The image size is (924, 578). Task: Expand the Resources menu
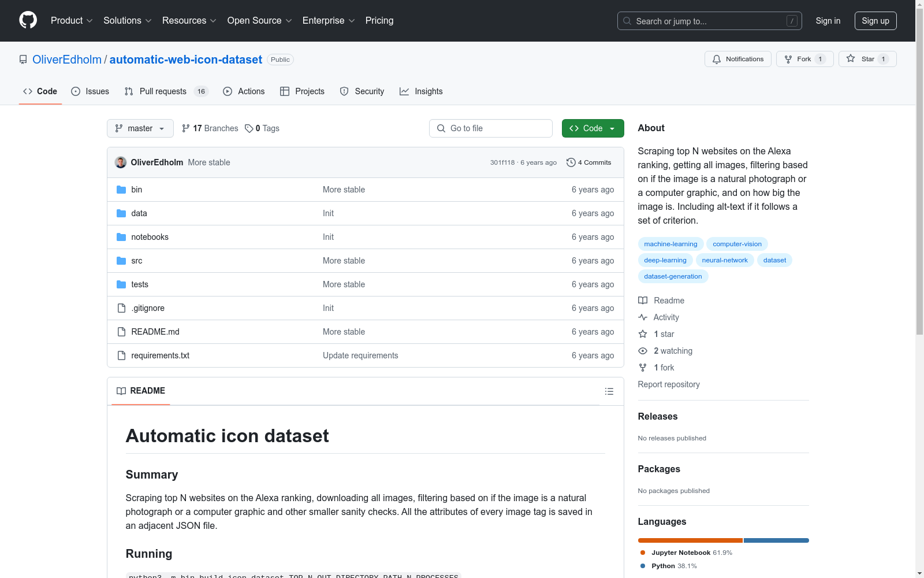point(189,21)
